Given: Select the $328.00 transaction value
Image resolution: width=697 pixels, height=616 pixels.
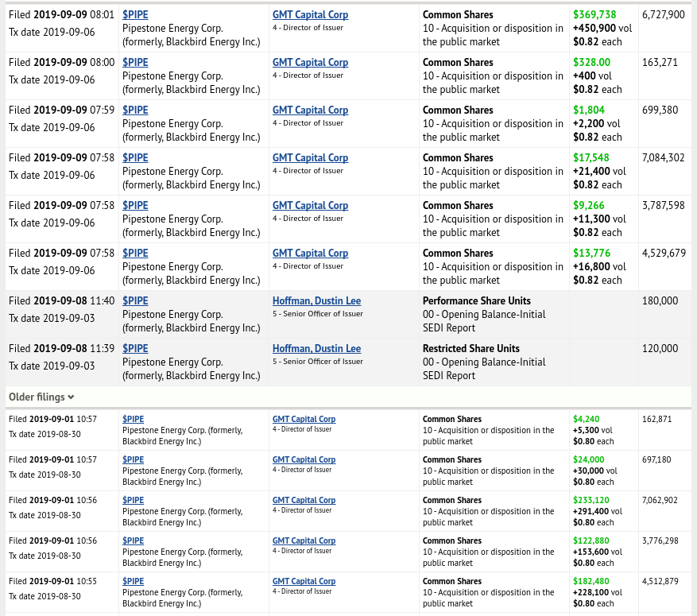Looking at the screenshot, I should pos(591,62).
